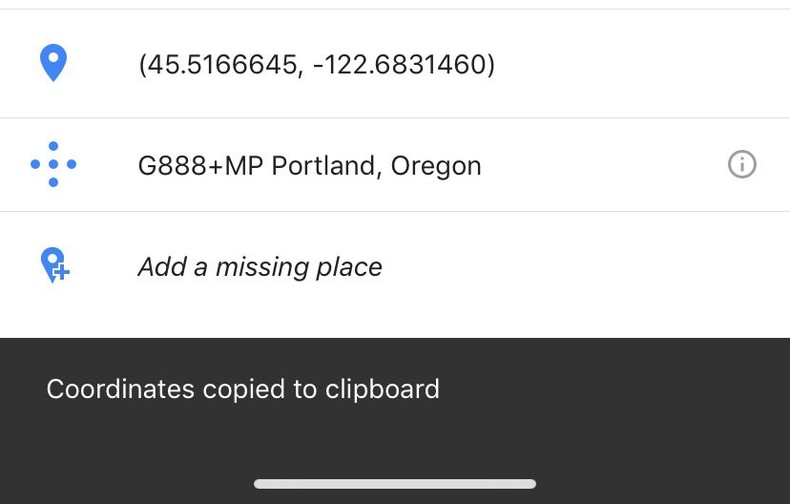The height and width of the screenshot is (504, 790).
Task: Tap the plus code dots icon
Action: 53,164
